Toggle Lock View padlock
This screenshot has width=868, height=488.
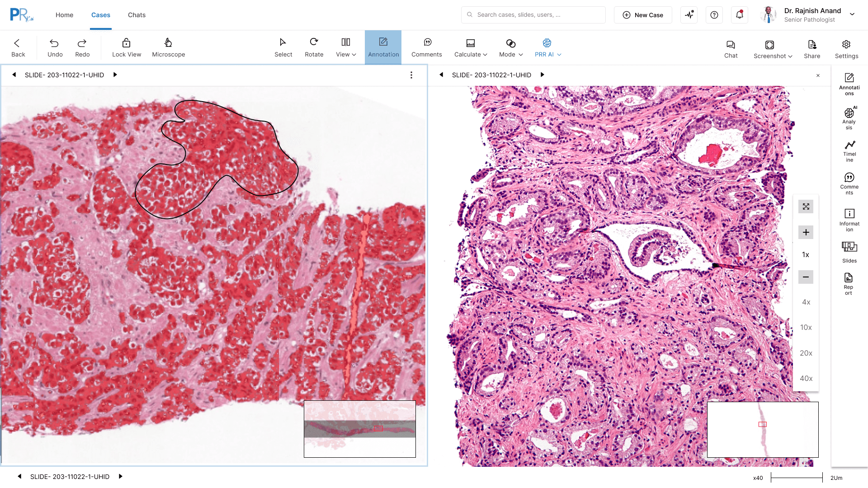coord(127,47)
